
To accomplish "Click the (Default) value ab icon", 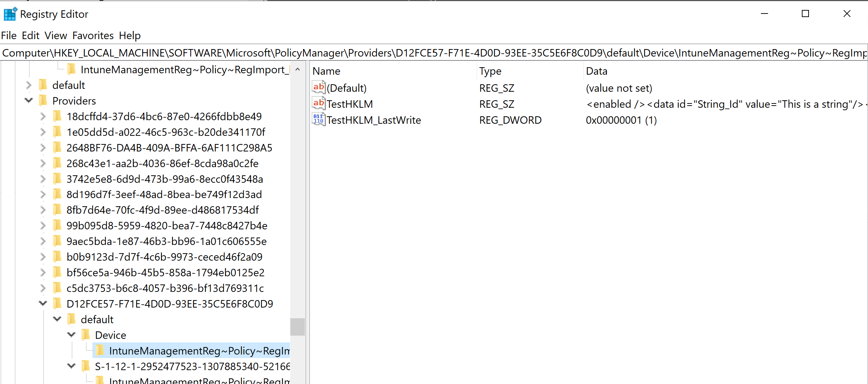I will click(x=318, y=88).
